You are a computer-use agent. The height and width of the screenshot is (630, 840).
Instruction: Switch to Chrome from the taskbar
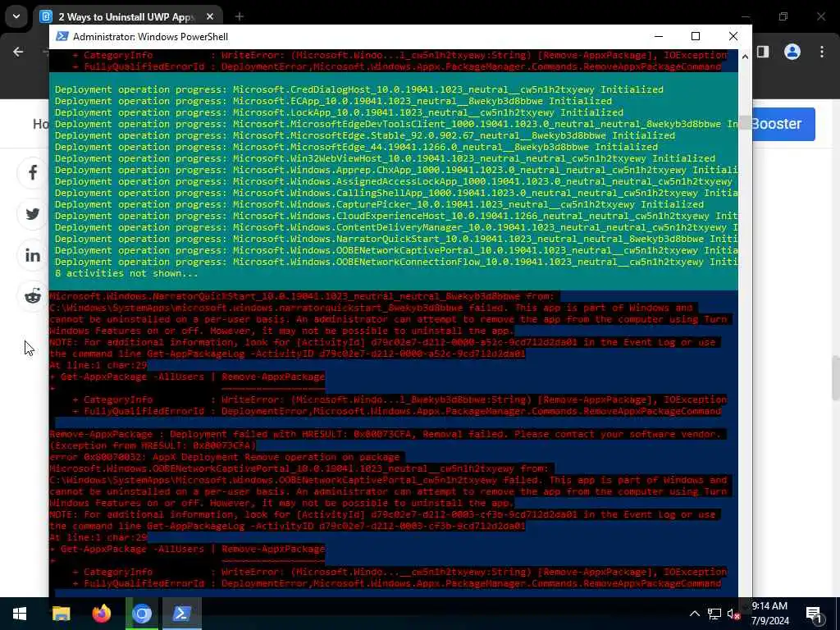tap(142, 614)
